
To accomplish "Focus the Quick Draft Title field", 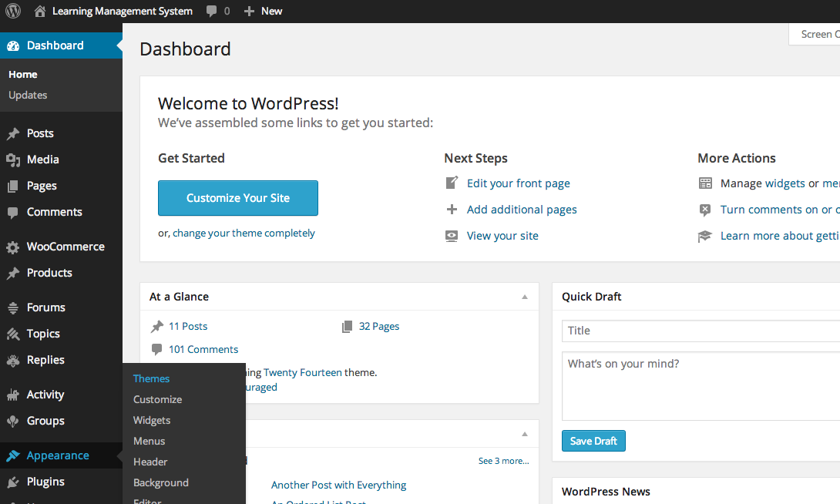I will [x=701, y=331].
